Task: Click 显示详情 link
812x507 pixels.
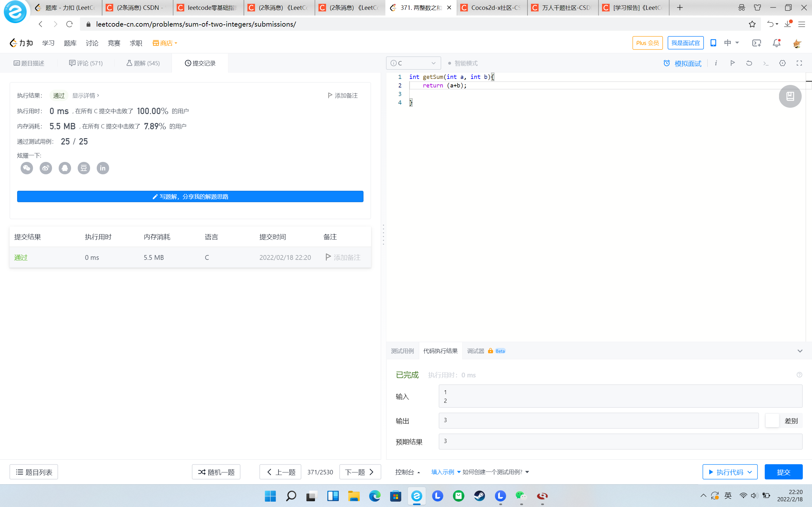Action: [86, 96]
